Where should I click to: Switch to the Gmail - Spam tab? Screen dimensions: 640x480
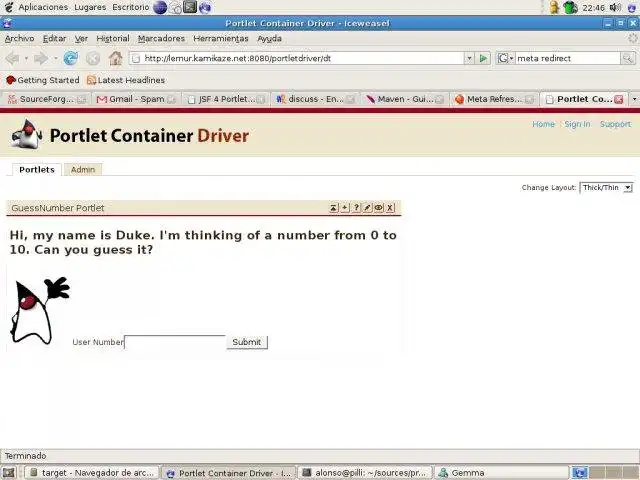tap(136, 99)
